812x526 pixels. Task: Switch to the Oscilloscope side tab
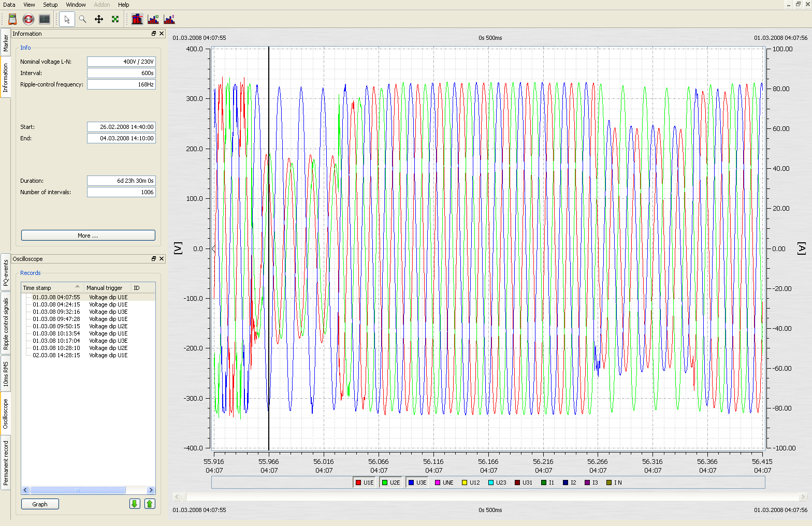pyautogui.click(x=5, y=414)
